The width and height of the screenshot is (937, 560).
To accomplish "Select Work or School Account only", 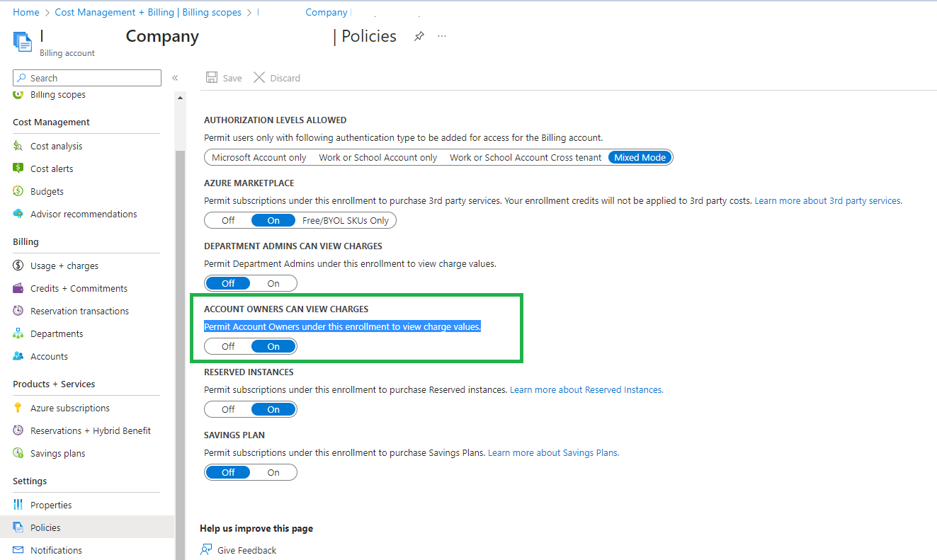I will (378, 157).
